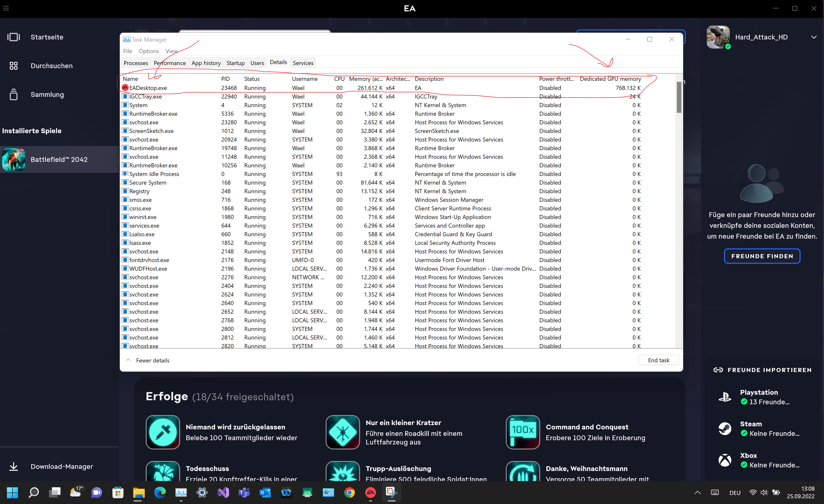Select the Durchsuchen grid icon

14,66
